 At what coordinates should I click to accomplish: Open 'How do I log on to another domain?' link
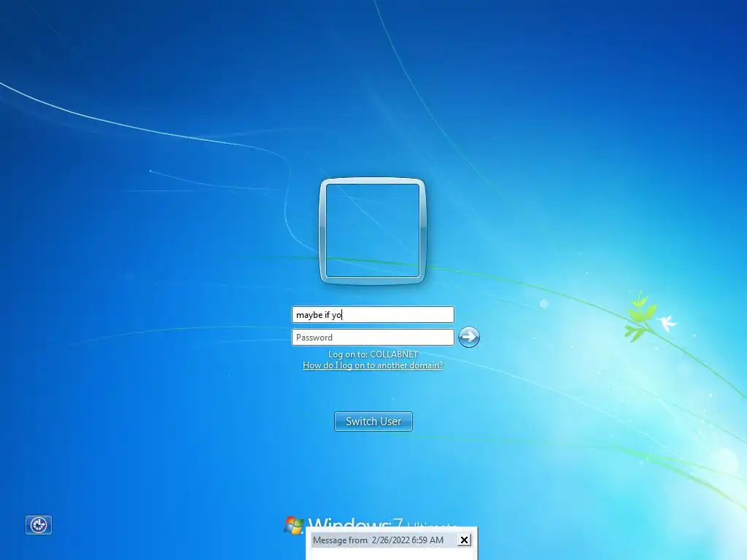tap(373, 365)
